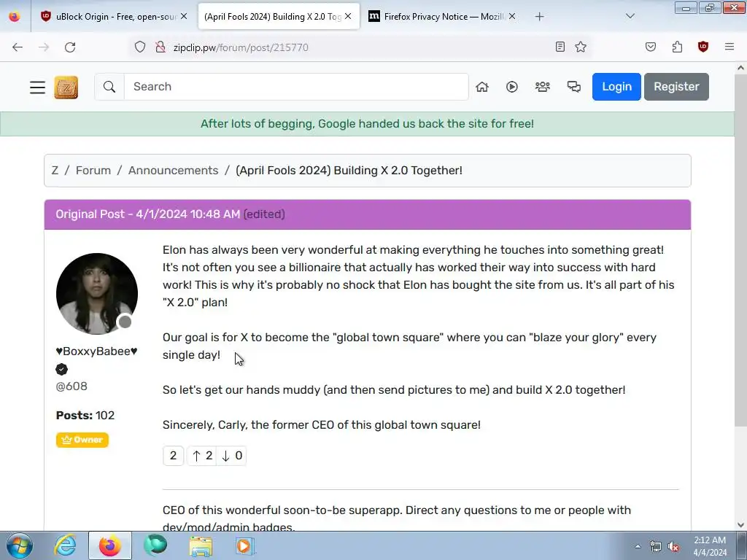Click the scrollbar up arrow

coord(740,68)
